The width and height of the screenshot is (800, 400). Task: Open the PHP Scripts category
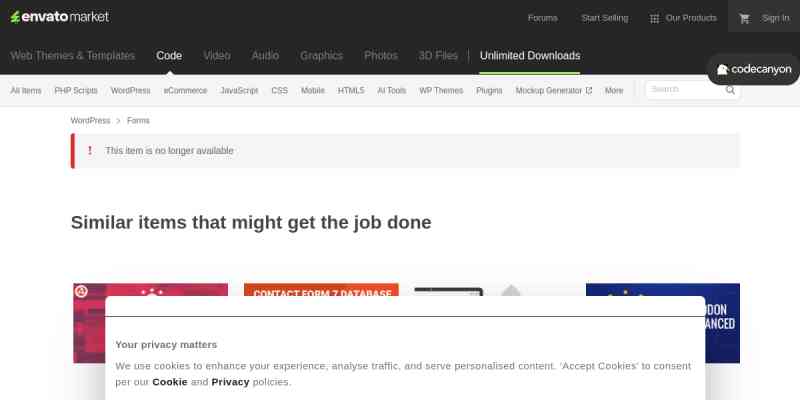[76, 90]
